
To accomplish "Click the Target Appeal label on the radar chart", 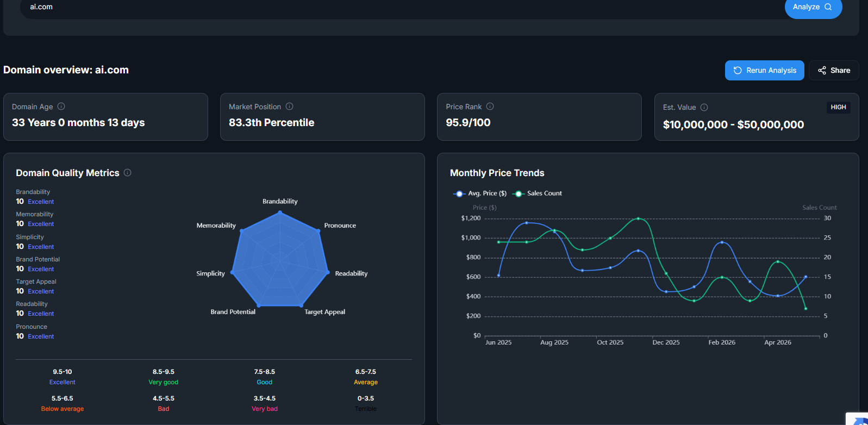I will [x=324, y=312].
